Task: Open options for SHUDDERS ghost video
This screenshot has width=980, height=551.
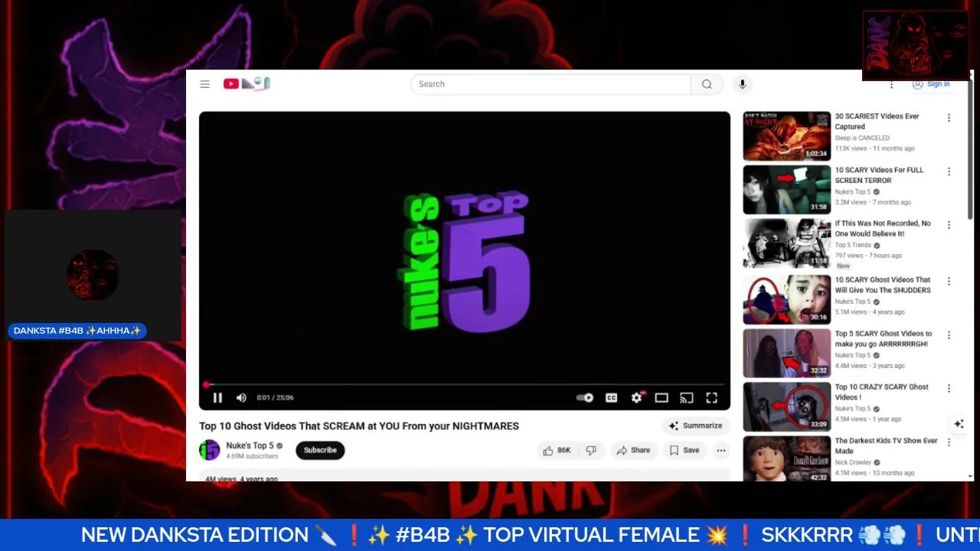Action: [x=949, y=282]
